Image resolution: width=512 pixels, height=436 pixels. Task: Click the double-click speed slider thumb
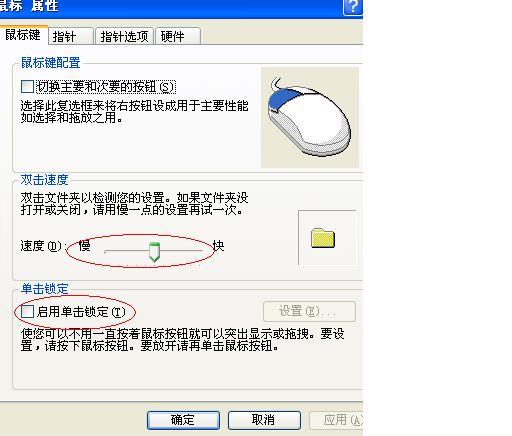154,252
